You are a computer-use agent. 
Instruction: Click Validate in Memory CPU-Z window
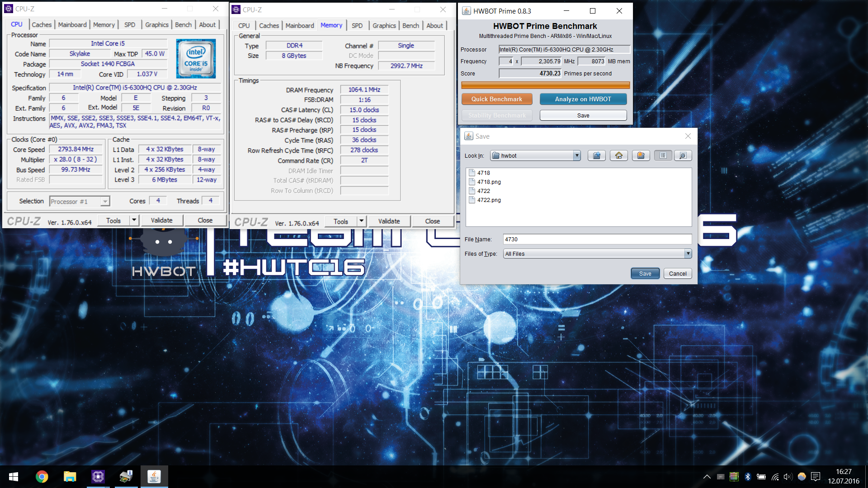coord(389,221)
